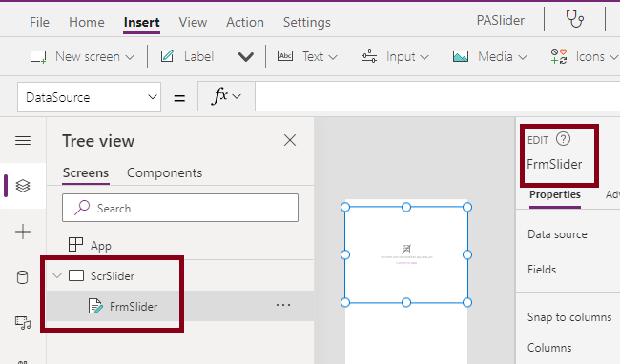620x364 pixels.
Task: Click the Connect to data link in form
Action: click(406, 263)
